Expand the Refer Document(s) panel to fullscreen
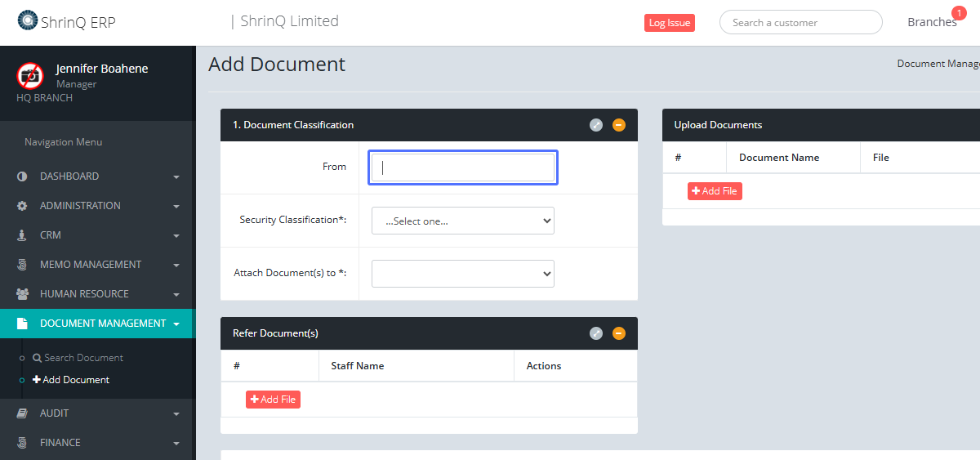The image size is (980, 460). click(x=596, y=333)
